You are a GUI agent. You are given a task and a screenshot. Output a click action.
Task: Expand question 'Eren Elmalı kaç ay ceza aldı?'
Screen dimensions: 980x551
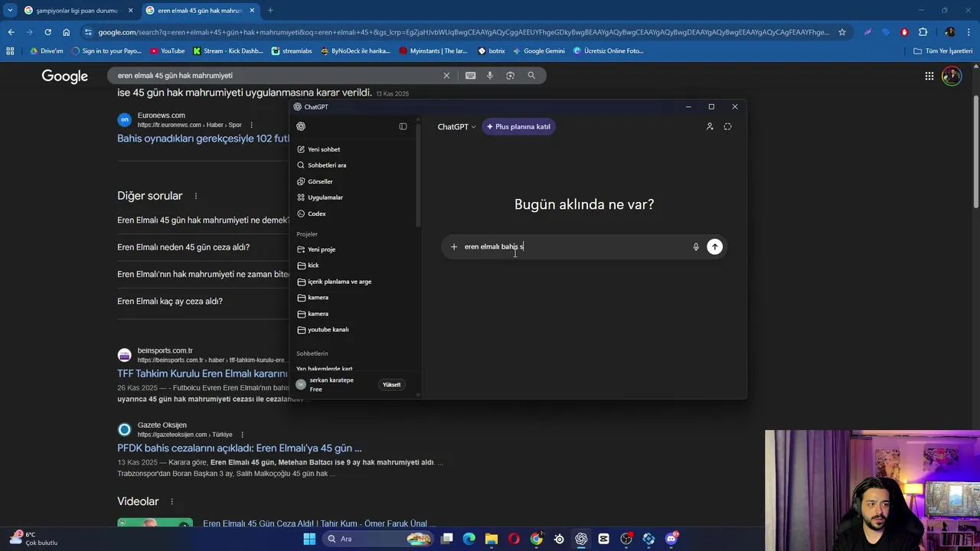click(x=170, y=302)
